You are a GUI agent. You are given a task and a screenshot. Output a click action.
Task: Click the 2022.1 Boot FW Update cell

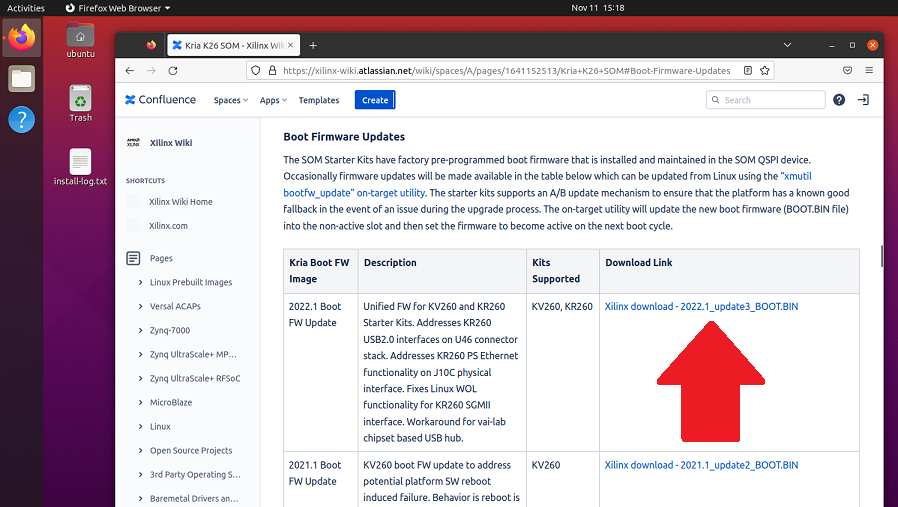321,372
